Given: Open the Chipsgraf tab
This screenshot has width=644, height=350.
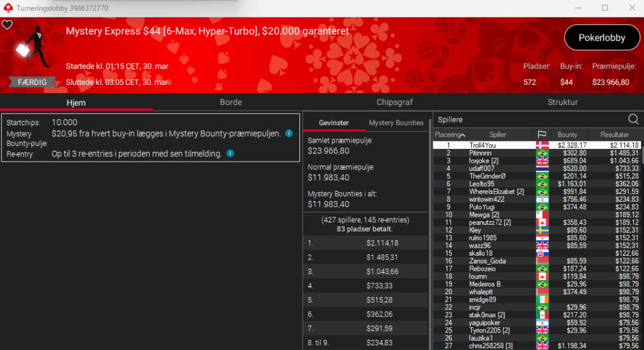Looking at the screenshot, I should pyautogui.click(x=394, y=102).
